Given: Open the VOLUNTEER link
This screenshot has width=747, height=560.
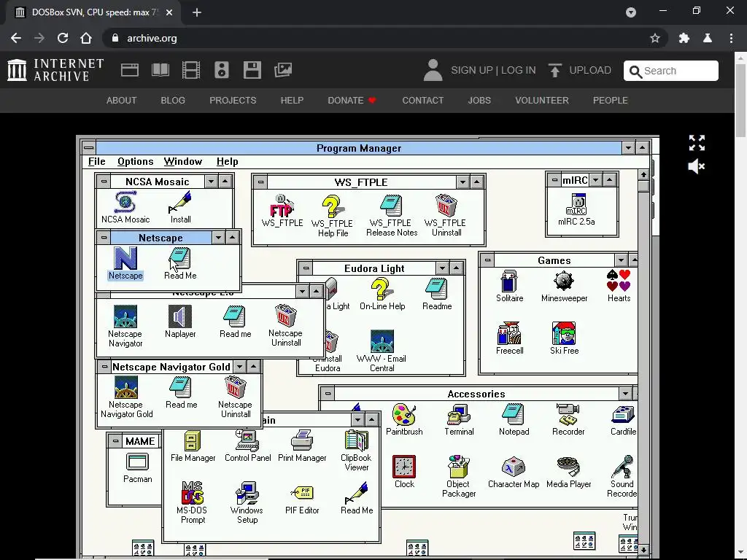Looking at the screenshot, I should (542, 101).
